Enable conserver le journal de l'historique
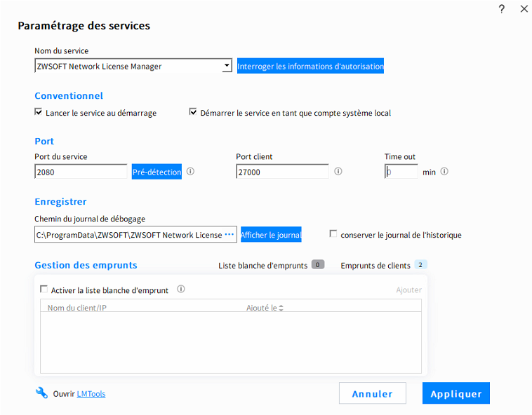This screenshot has width=532, height=415. (333, 234)
